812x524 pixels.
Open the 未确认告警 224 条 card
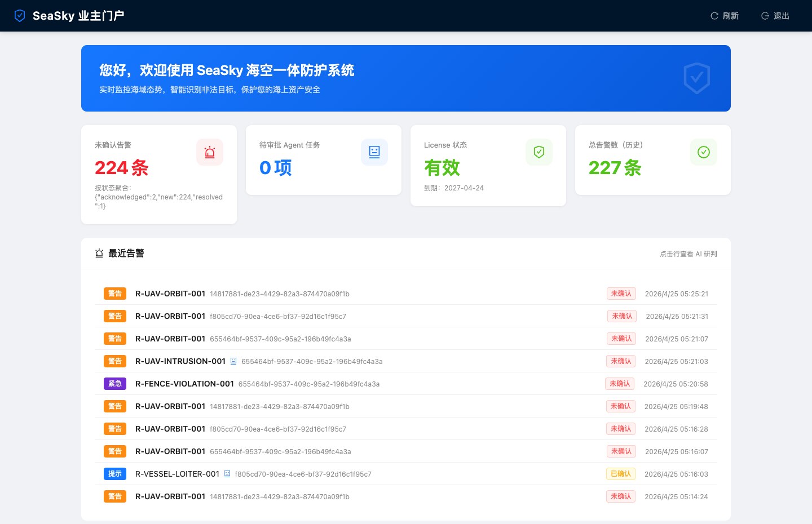[x=159, y=175]
